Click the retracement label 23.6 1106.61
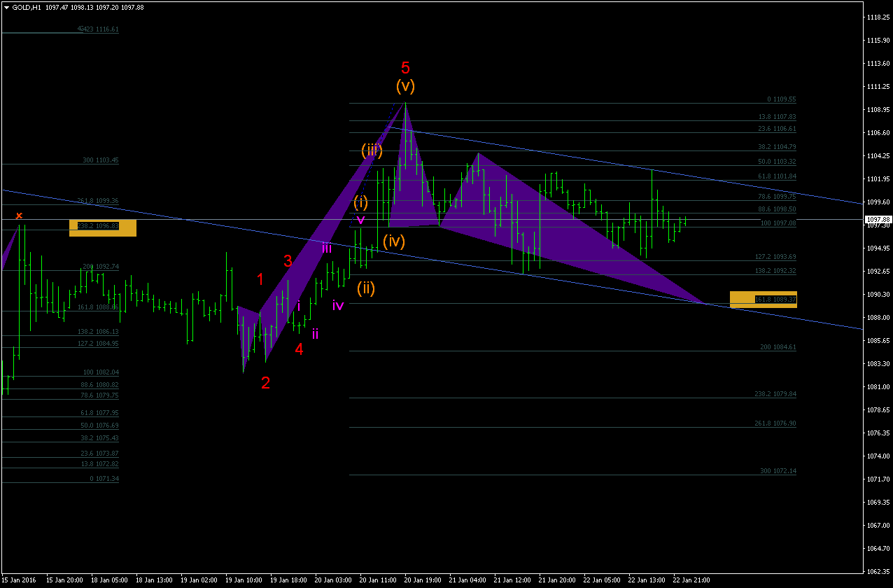893x588 pixels. (778, 129)
